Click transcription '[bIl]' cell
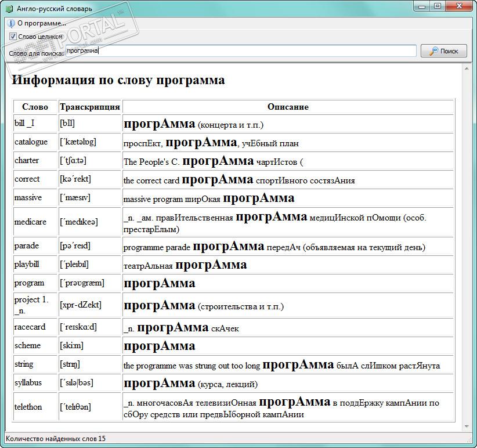The height and width of the screenshot is (448, 477). (90, 124)
